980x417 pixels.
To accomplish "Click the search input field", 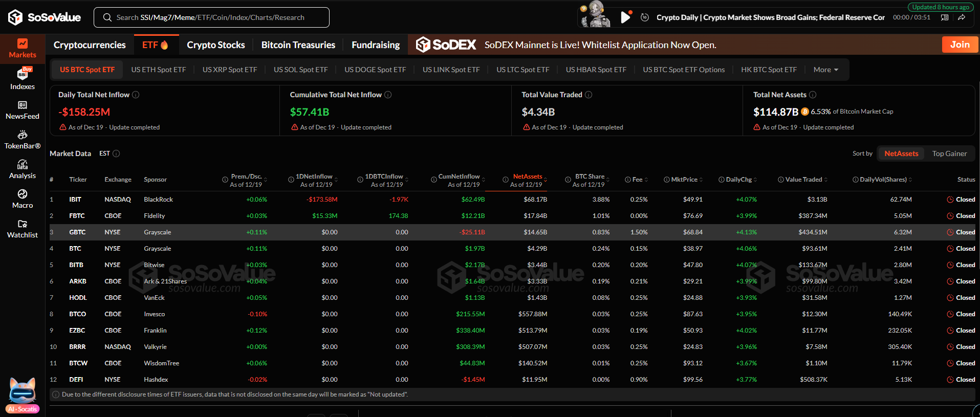I will tap(211, 17).
